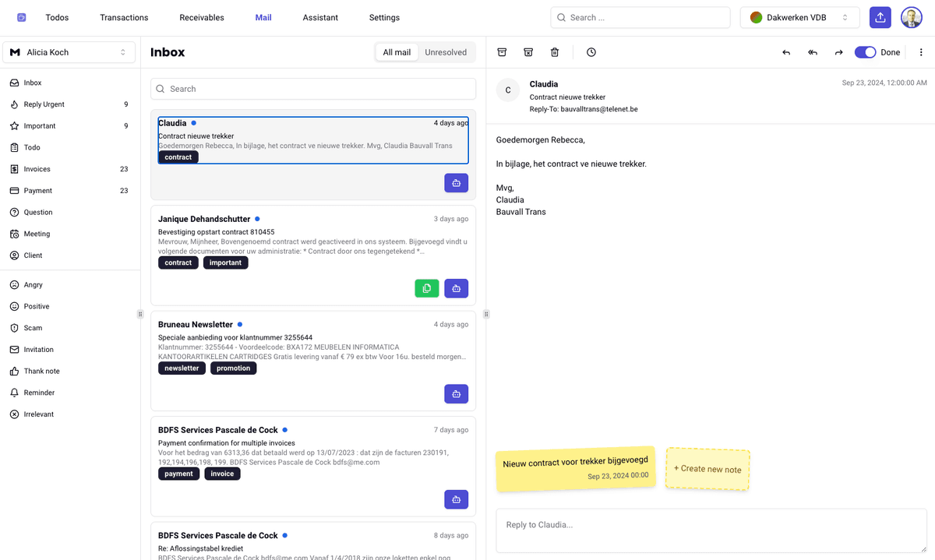
Task: Click the forward arrow icon
Action: (838, 52)
